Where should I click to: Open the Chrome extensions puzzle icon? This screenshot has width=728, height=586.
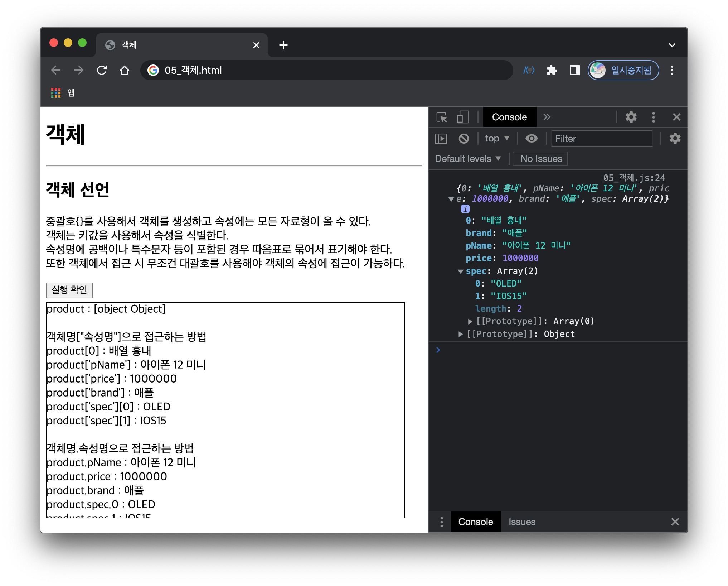point(552,70)
